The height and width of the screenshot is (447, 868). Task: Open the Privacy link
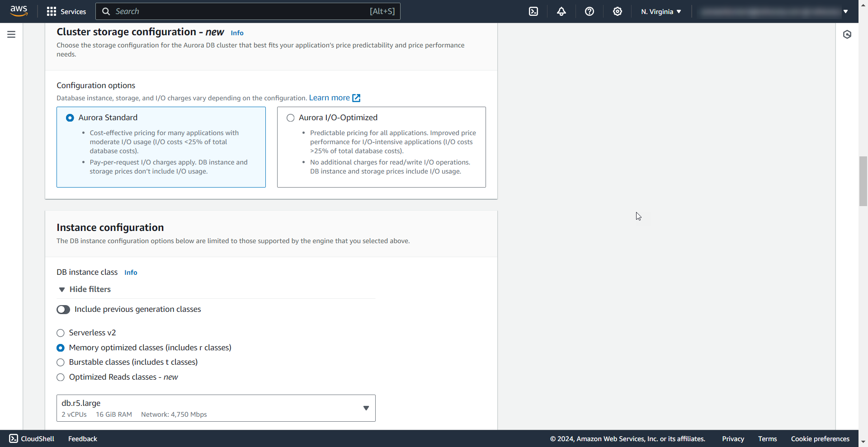point(733,438)
